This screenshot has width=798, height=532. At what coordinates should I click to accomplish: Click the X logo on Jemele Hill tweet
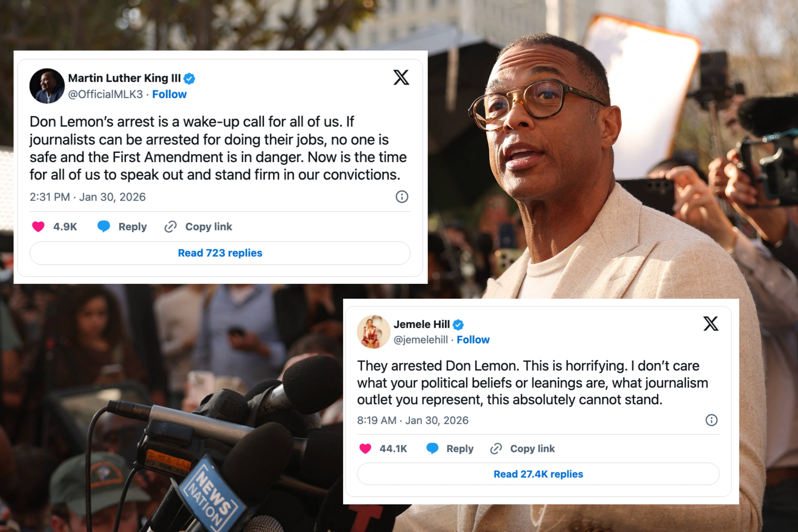(x=710, y=323)
